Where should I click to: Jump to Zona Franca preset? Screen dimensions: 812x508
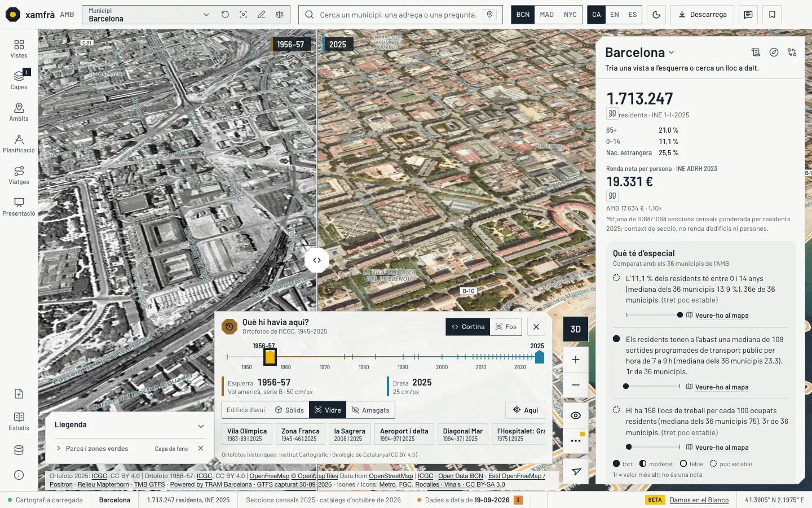tap(300, 434)
